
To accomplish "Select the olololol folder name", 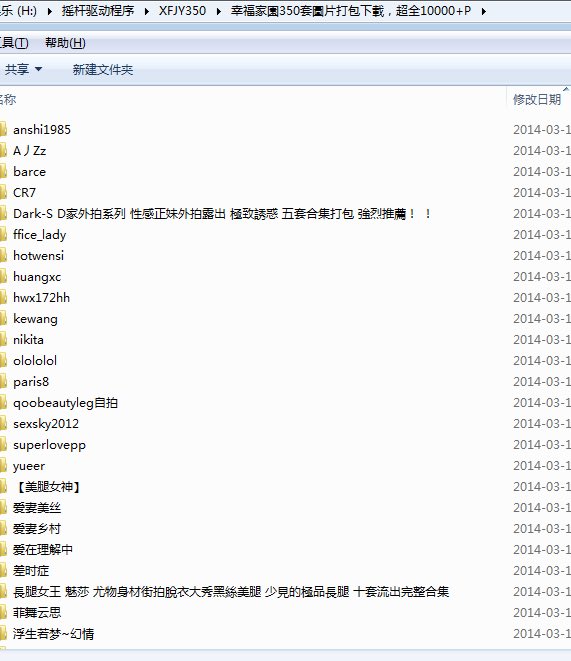I will point(35,361).
